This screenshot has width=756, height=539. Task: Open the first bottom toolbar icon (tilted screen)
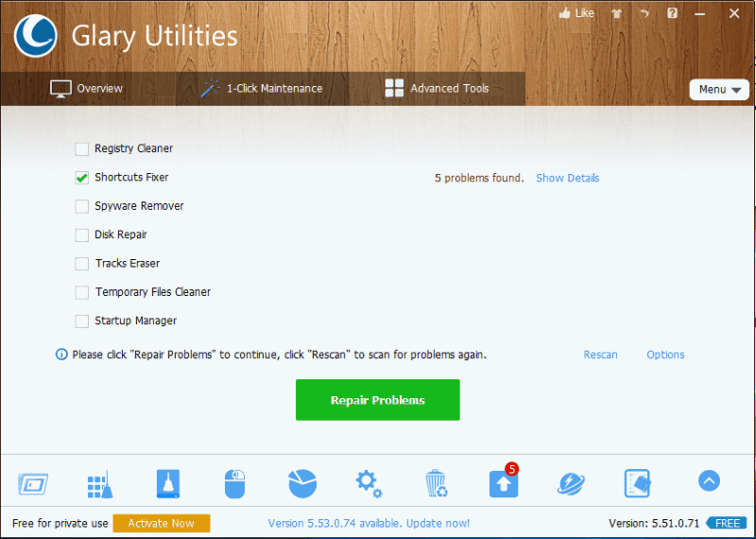pos(33,483)
